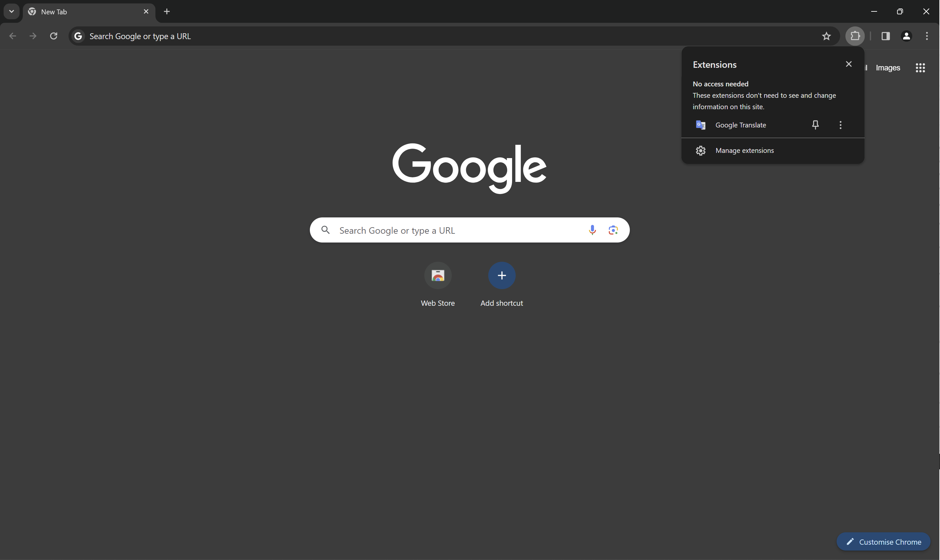Open the Google apps grid
This screenshot has height=560, width=940.
(920, 68)
